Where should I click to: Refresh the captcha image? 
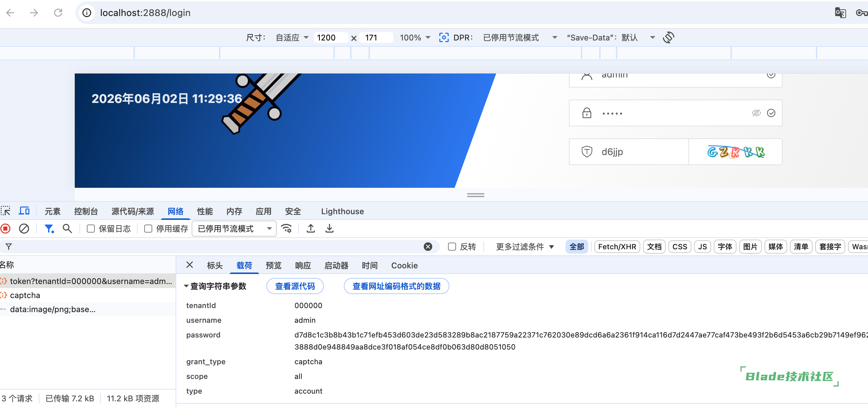click(x=735, y=152)
